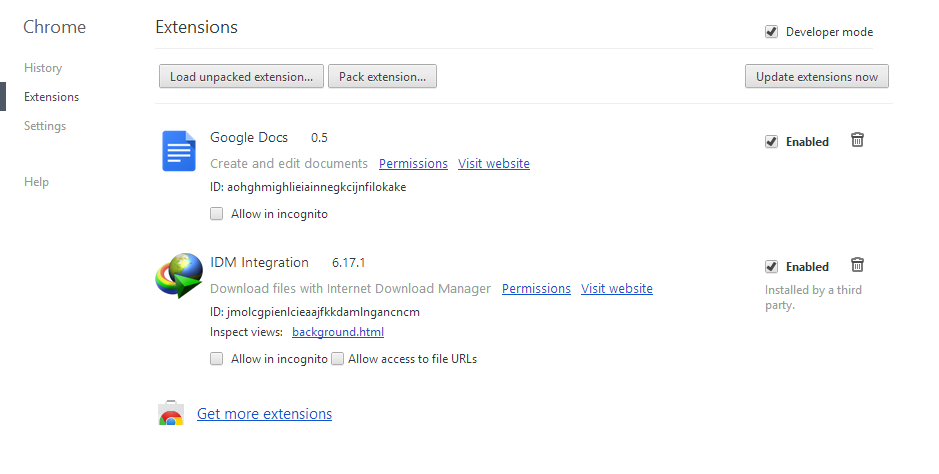Click the 'Inspect views:' label
Viewport: 939px width, 474px height.
[246, 332]
